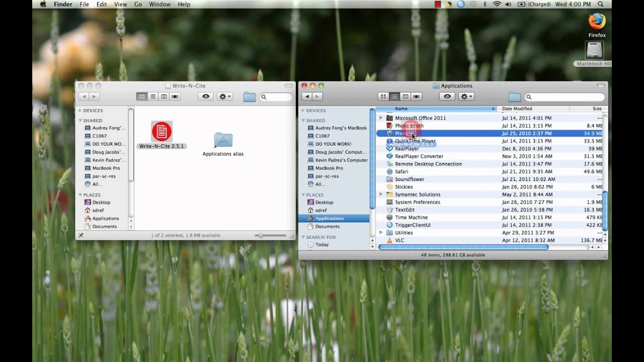Click toolbar folder icon in Applications window
This screenshot has width=644, height=362.
[x=514, y=97]
